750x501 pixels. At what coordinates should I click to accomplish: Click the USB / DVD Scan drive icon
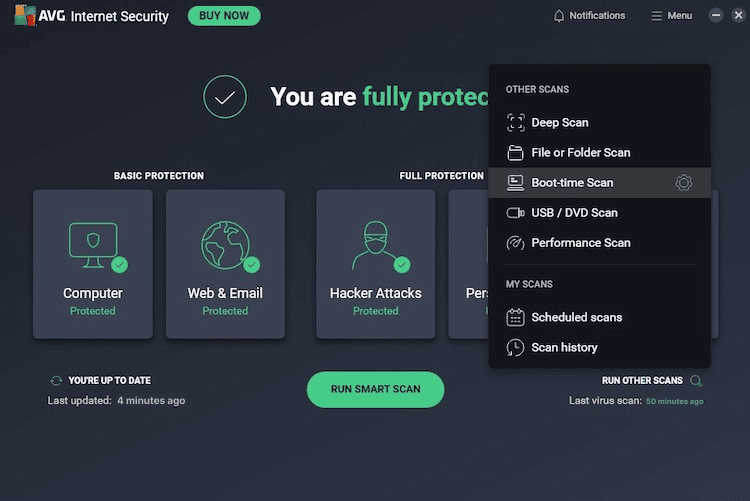515,213
